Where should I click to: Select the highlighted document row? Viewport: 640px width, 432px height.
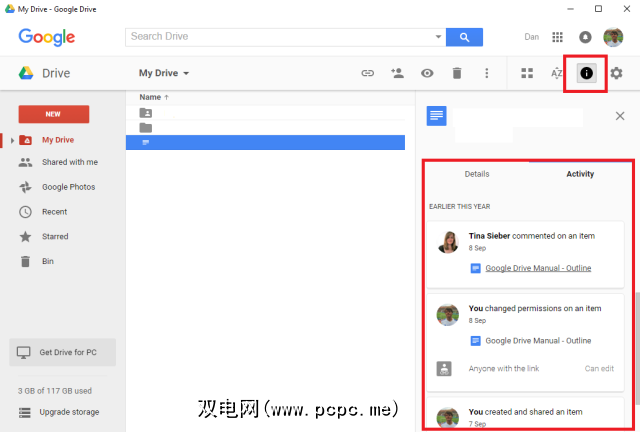point(265,143)
